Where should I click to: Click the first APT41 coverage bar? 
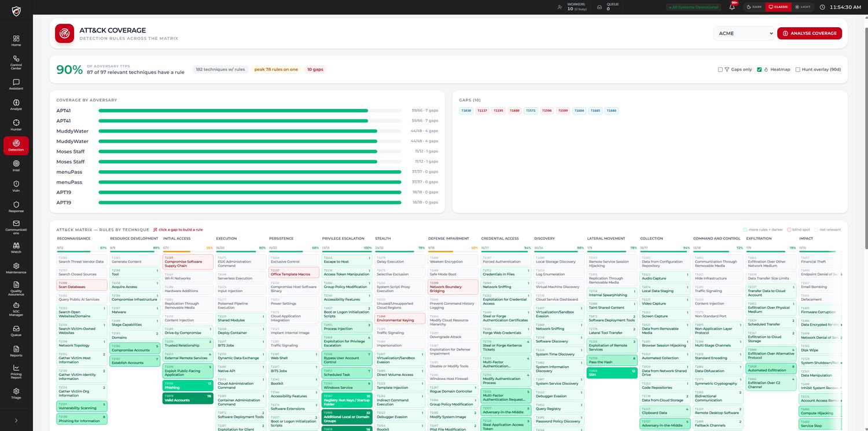pyautogui.click(x=250, y=111)
